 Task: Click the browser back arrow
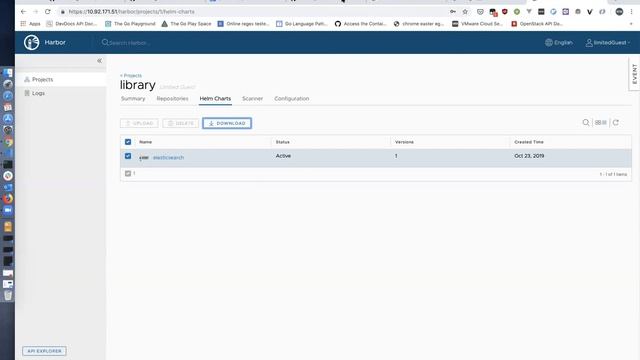pyautogui.click(x=23, y=12)
